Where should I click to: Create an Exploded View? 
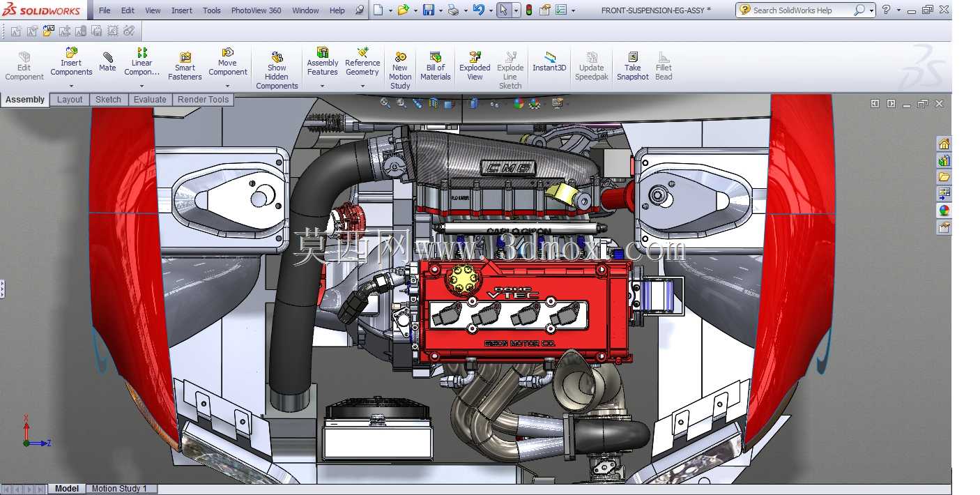pyautogui.click(x=475, y=66)
